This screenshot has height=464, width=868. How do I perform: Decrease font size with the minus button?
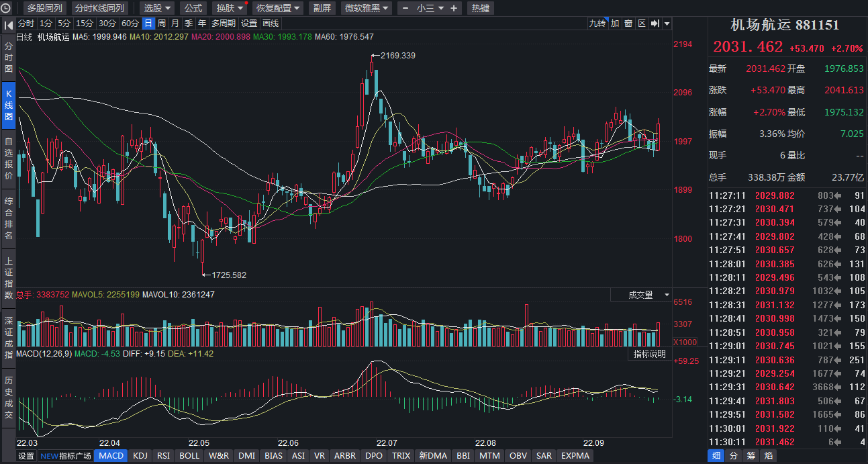(x=405, y=8)
